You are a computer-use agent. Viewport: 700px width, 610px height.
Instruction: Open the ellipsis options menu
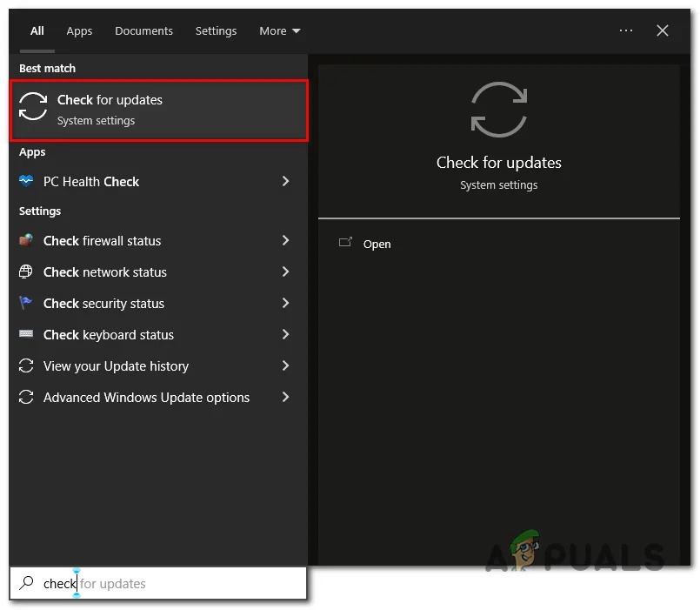pos(626,30)
